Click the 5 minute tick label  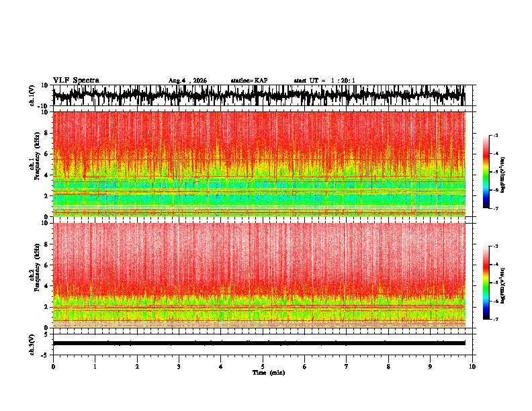263,367
